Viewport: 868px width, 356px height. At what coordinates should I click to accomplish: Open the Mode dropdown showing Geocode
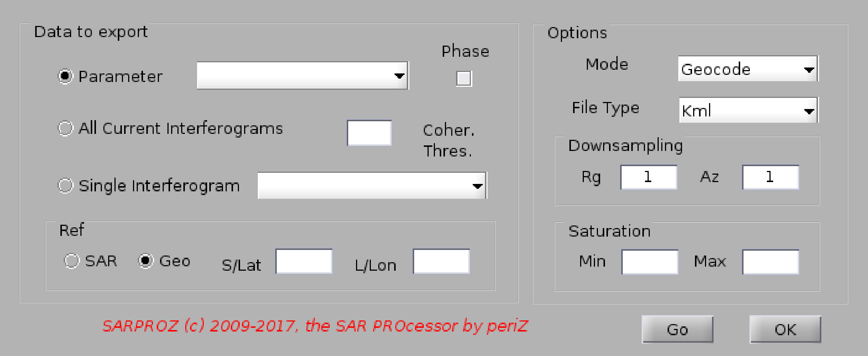click(x=748, y=69)
